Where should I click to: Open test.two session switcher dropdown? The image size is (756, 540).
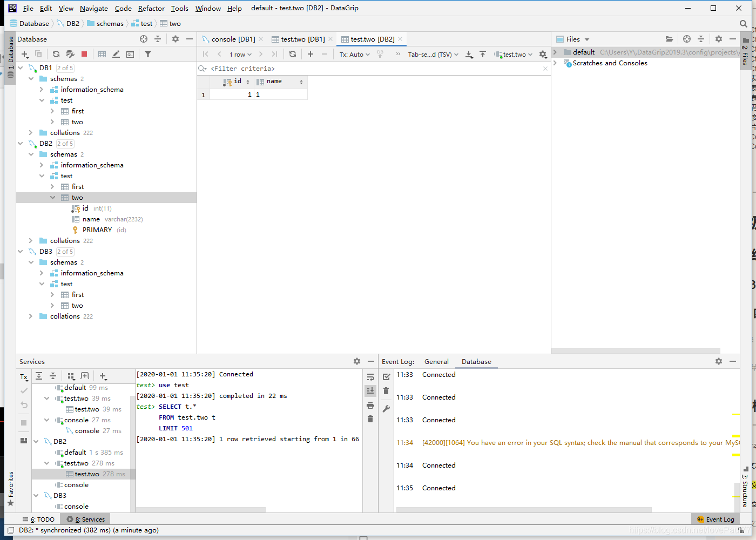coord(514,55)
